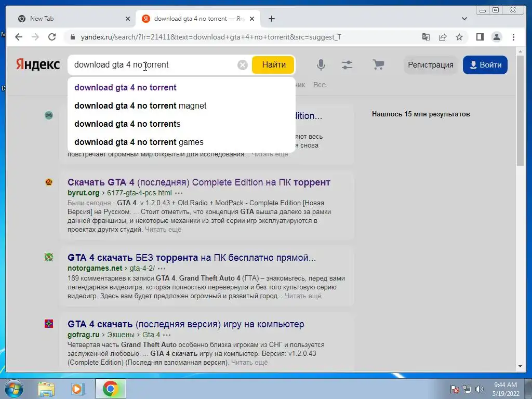Open the gofrag.ru site link

tap(84, 335)
